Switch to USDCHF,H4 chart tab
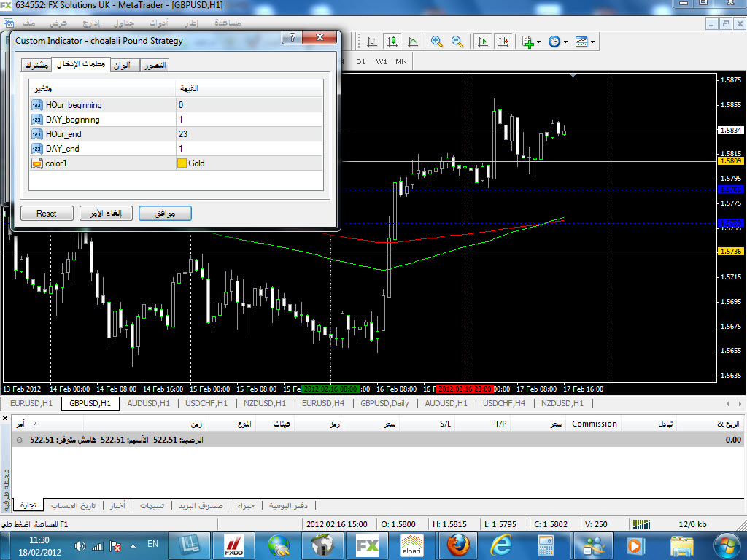 pyautogui.click(x=504, y=403)
